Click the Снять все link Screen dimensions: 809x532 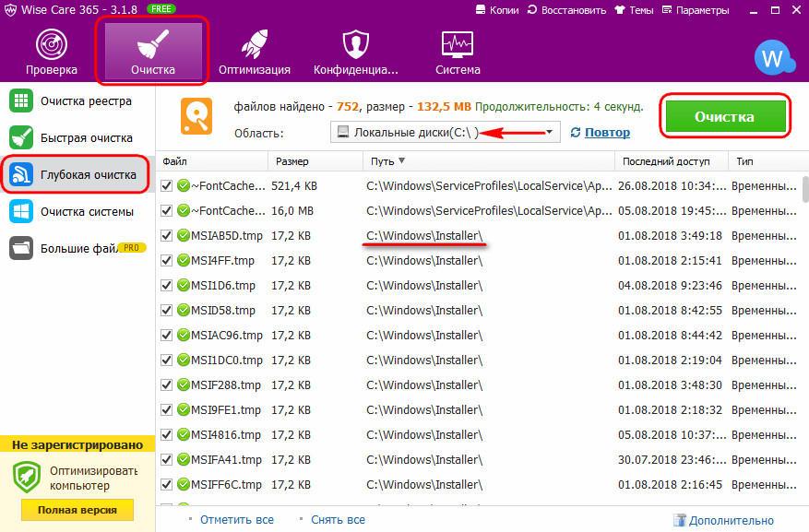(x=338, y=520)
